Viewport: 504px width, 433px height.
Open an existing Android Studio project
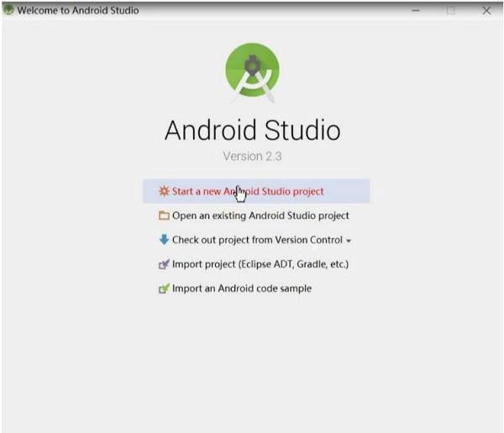click(x=260, y=216)
